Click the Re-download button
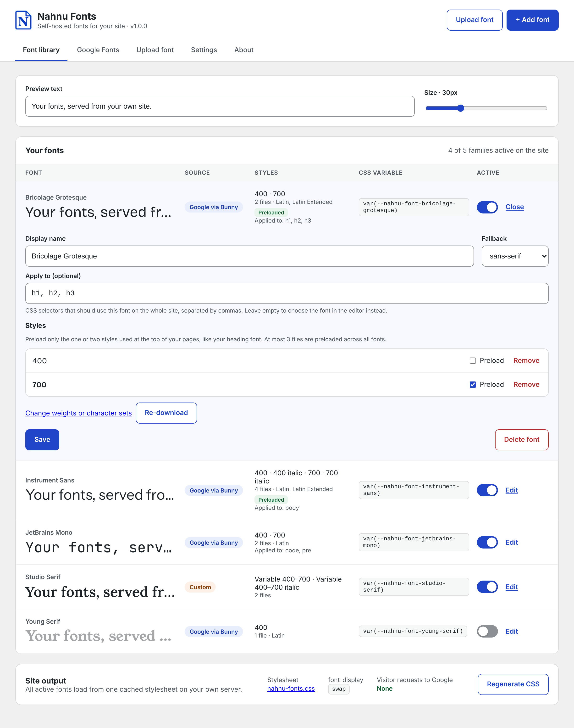 (166, 413)
